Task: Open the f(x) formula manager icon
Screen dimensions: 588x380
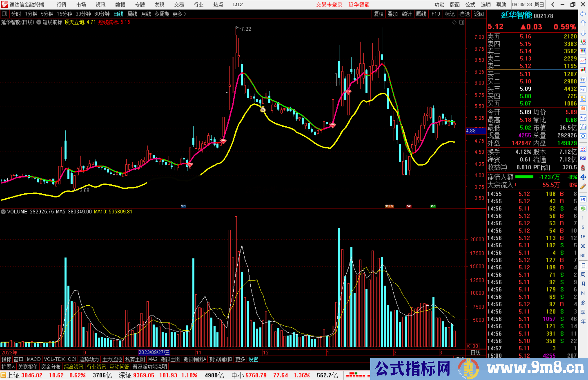Action: point(583,127)
